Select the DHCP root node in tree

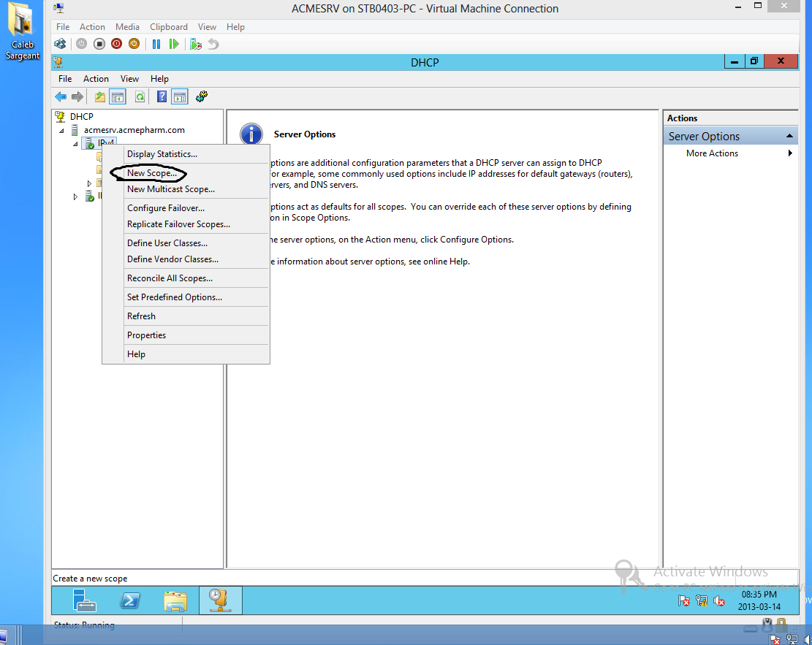[82, 116]
